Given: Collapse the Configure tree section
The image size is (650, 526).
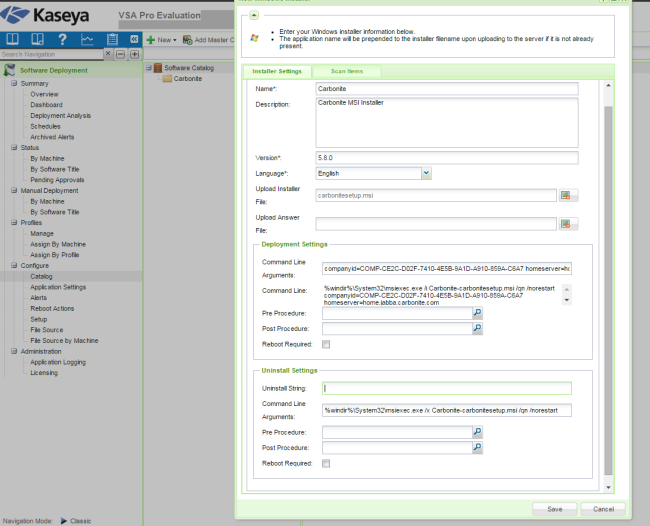Looking at the screenshot, I should 14,265.
